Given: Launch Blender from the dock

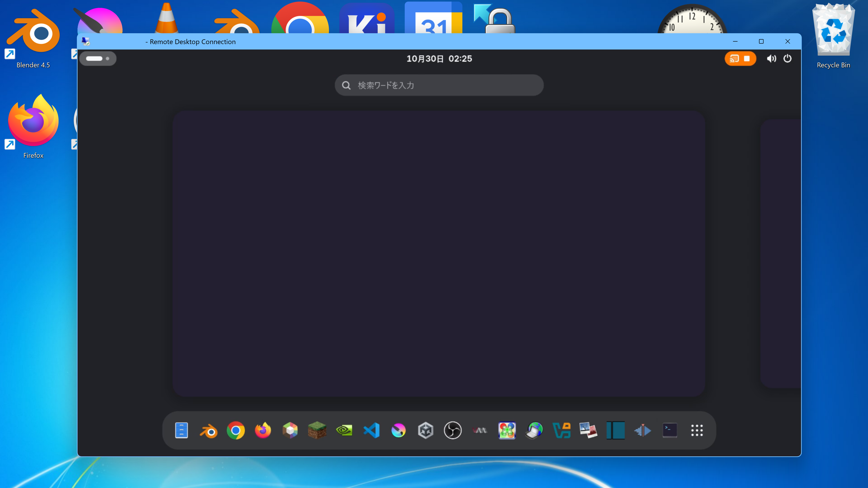Looking at the screenshot, I should (x=208, y=430).
